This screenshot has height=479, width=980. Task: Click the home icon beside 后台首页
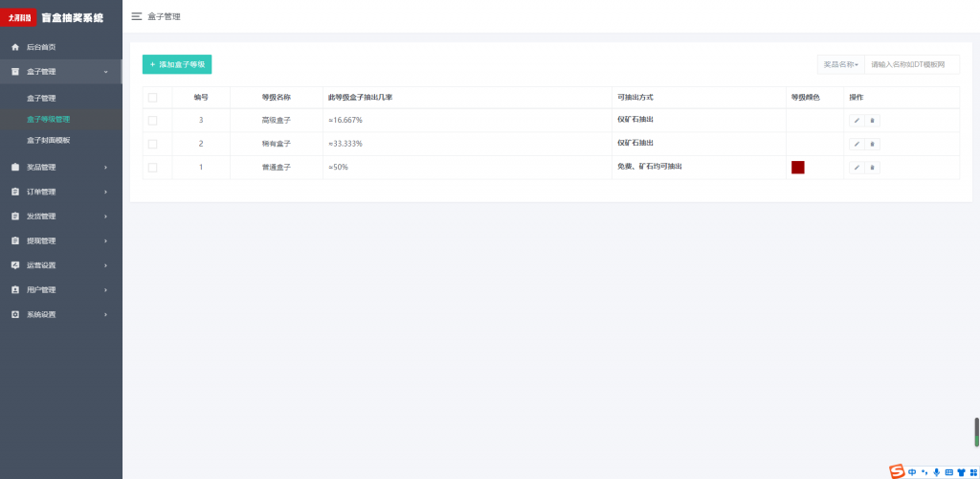tap(15, 47)
